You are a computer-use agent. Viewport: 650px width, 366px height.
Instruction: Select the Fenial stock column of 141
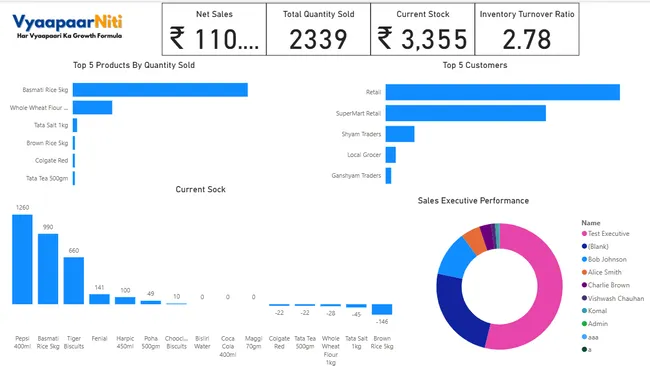pos(99,299)
